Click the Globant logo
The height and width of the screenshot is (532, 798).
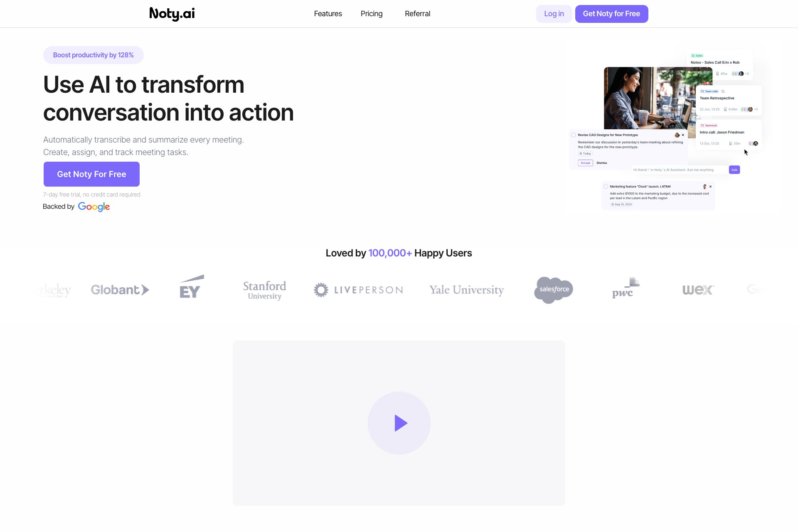(120, 290)
